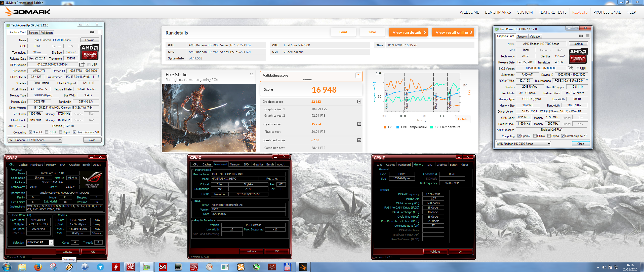Image resolution: width=644 pixels, height=272 pixels.
Task: Show hidden tray icons arrow
Action: (598, 267)
